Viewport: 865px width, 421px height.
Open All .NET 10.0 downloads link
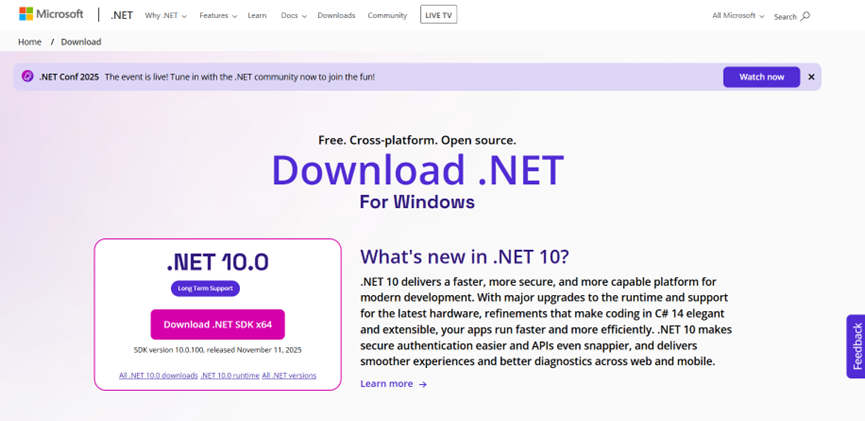click(158, 375)
